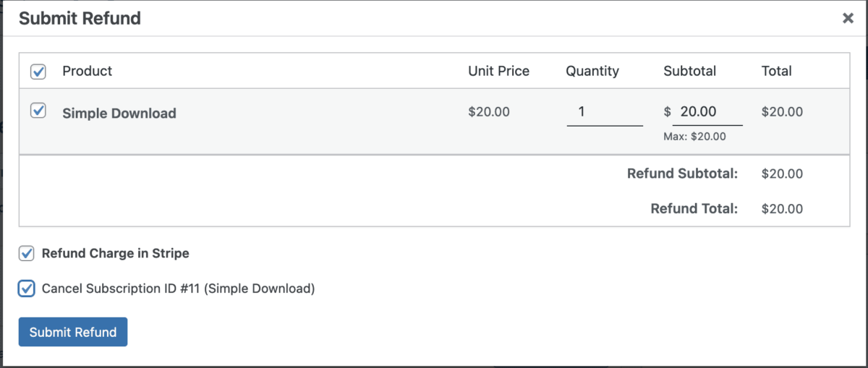
Task: Click the Refund Charge in Stripe label text
Action: (115, 253)
